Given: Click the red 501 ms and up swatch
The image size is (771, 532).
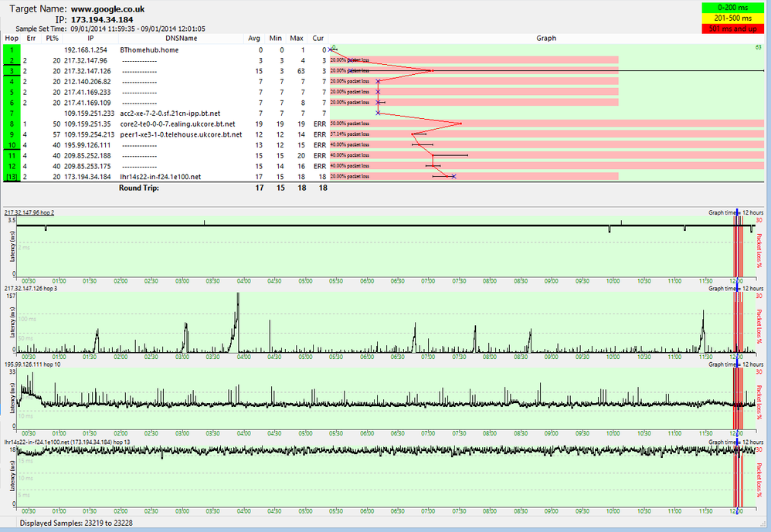Looking at the screenshot, I should (x=732, y=29).
